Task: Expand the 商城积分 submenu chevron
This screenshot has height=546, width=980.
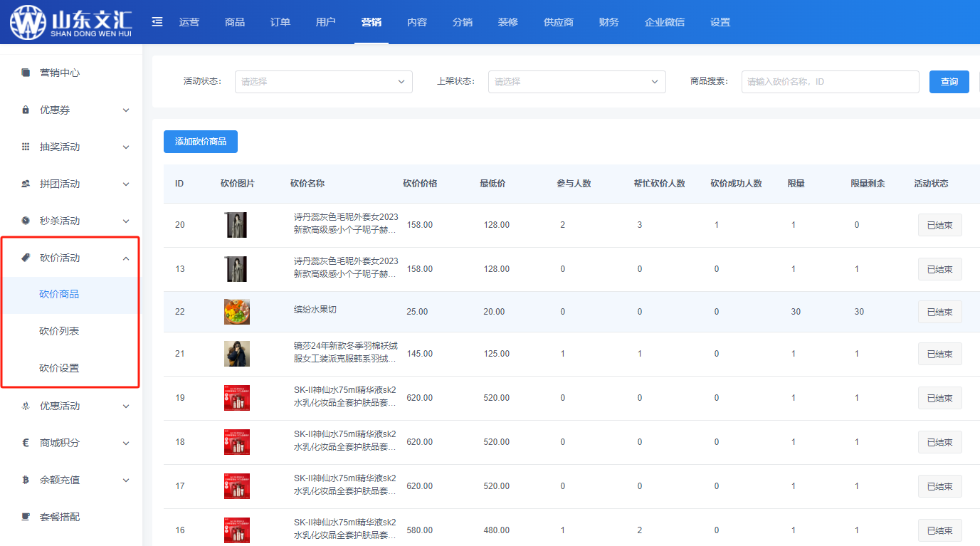Action: pos(126,443)
